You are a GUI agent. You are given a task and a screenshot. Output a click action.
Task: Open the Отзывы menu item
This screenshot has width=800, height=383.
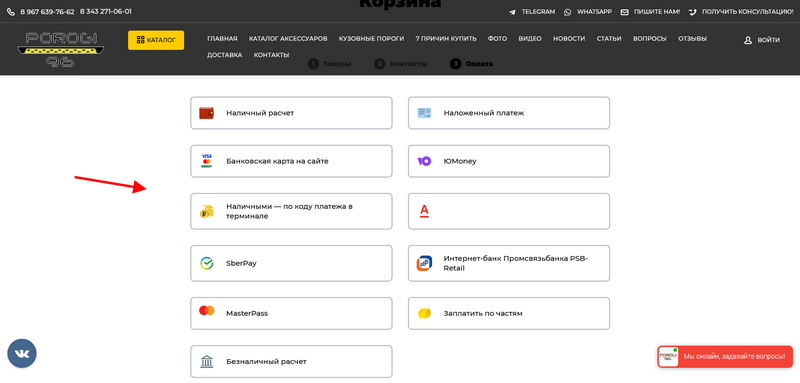692,39
